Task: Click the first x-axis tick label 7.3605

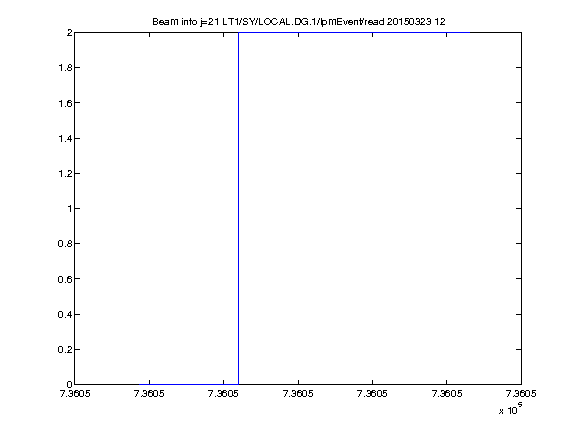Action: [75, 394]
